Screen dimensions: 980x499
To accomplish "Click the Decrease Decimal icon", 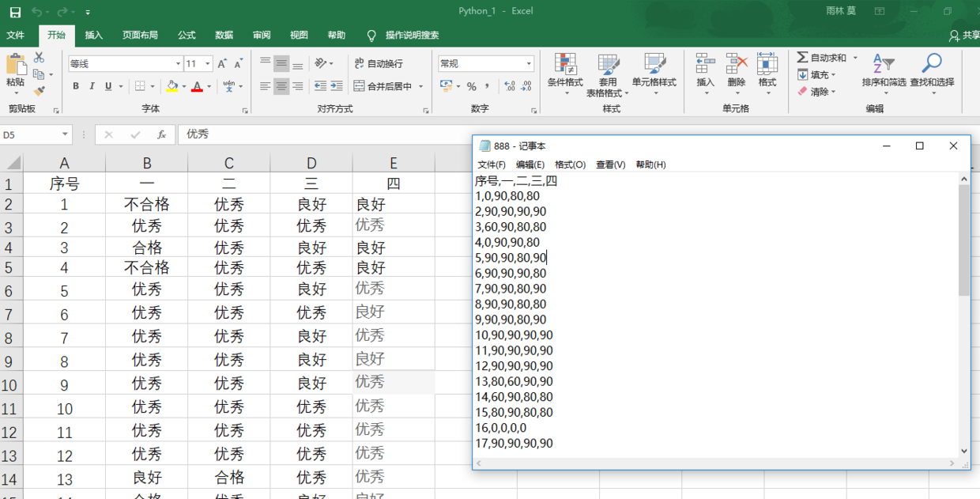I will click(x=525, y=86).
